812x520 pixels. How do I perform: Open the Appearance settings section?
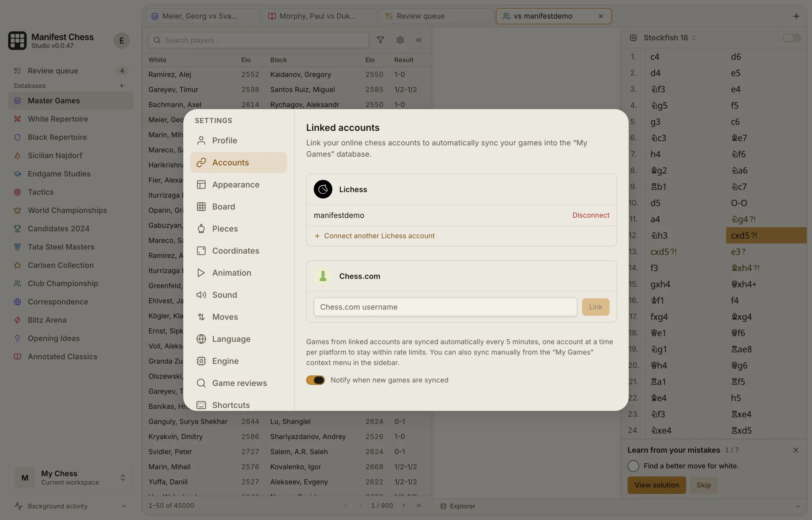click(x=239, y=185)
